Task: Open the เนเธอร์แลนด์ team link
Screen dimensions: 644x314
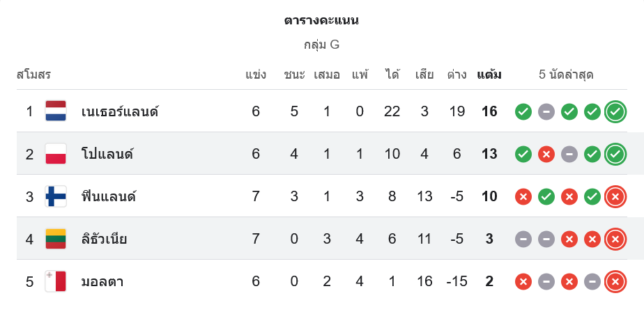Action: point(120,111)
